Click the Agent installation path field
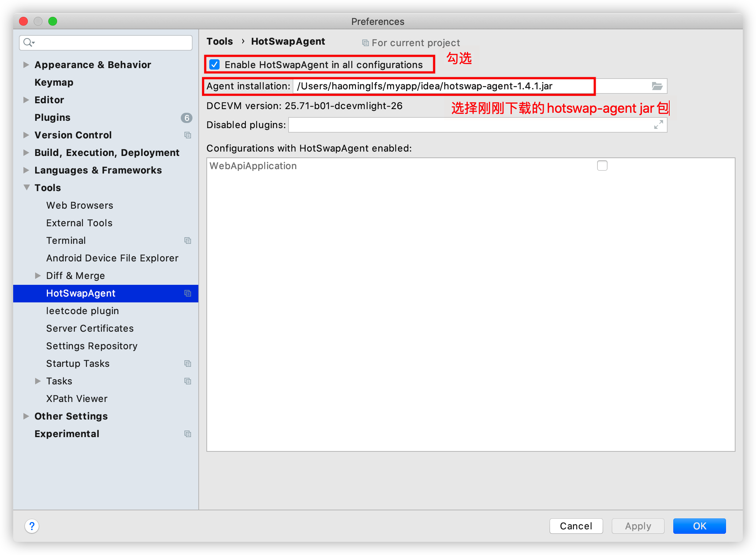Image resolution: width=756 pixels, height=555 pixels. point(480,86)
